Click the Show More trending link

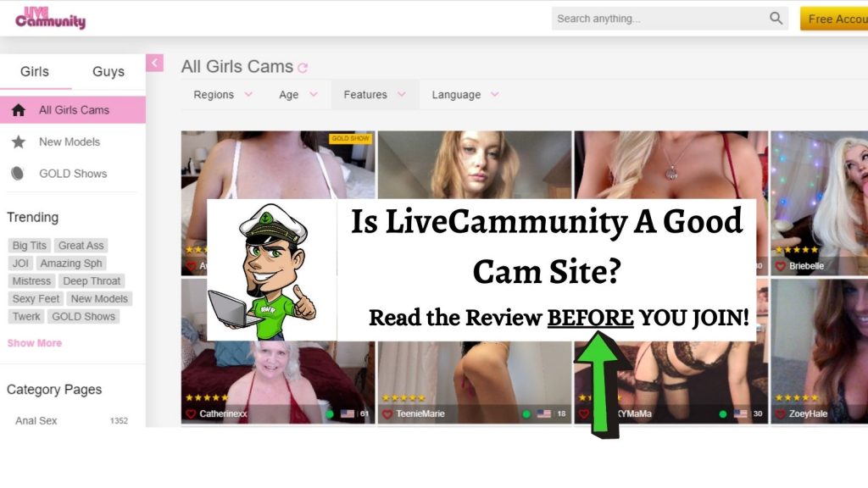34,343
